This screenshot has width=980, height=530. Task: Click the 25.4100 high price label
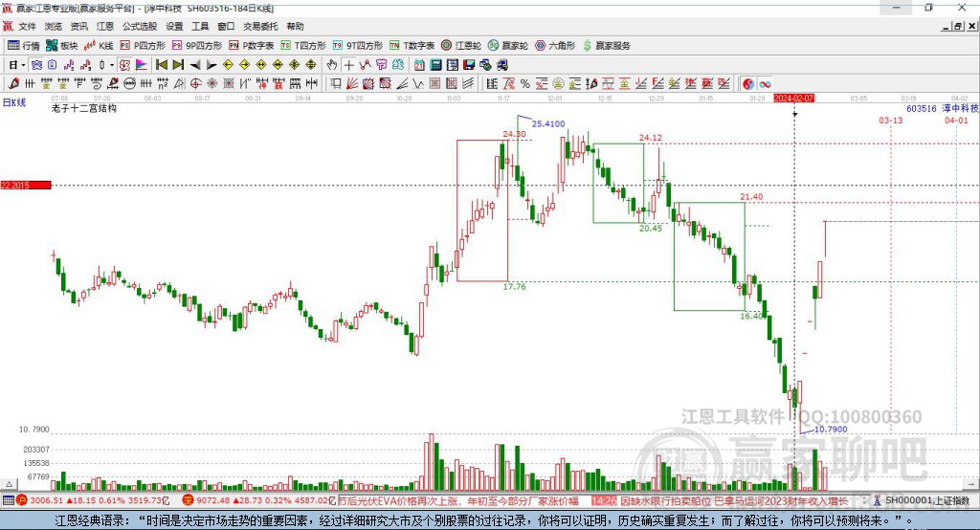(x=548, y=123)
